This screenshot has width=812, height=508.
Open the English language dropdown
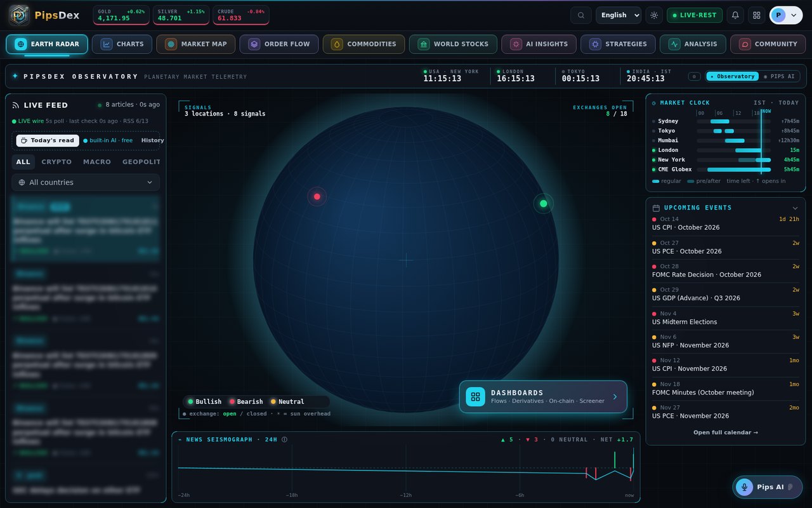click(619, 15)
